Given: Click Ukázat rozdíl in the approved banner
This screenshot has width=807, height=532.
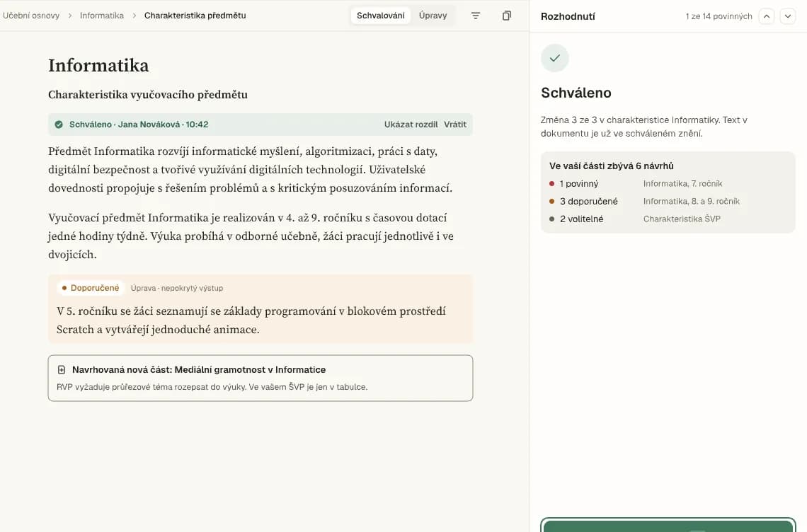Looking at the screenshot, I should (411, 125).
